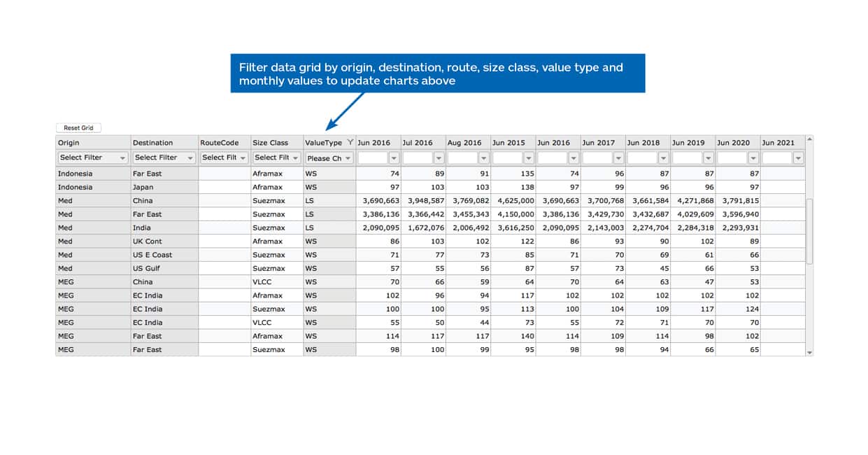Focus the Jun 2015 filter value box

[508, 158]
